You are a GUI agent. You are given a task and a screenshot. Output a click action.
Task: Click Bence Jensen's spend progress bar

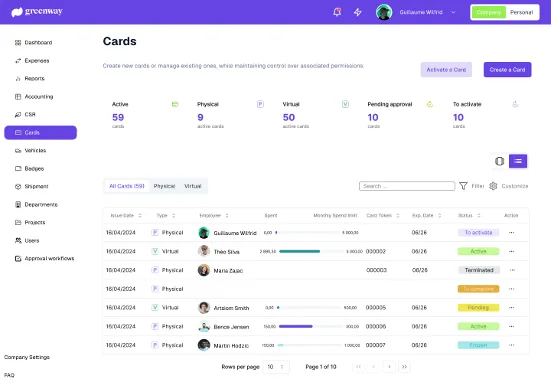point(310,326)
